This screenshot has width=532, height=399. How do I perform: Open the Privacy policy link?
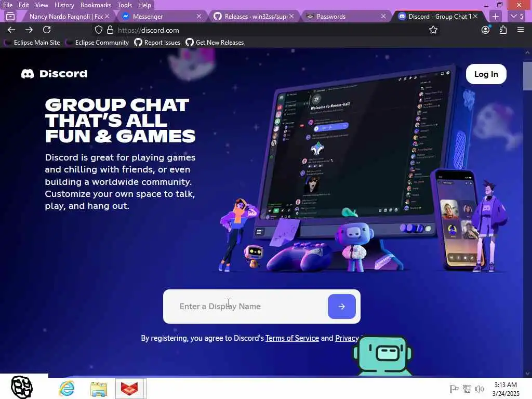coord(347,338)
